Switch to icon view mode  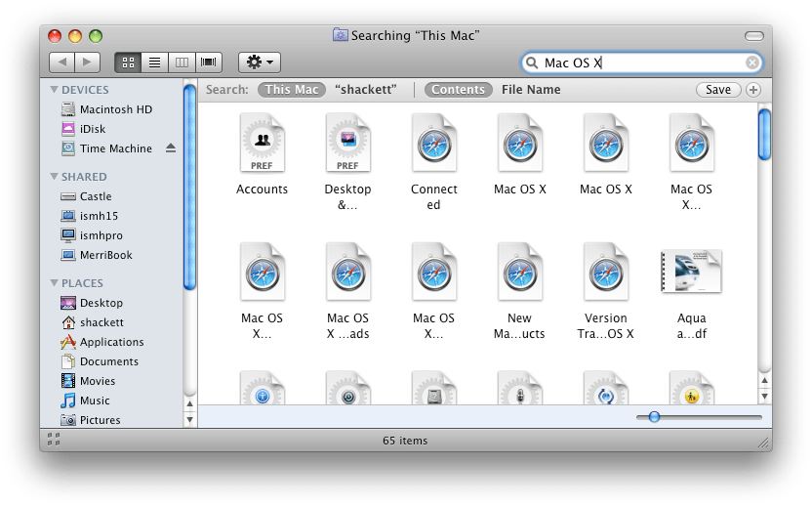click(128, 63)
